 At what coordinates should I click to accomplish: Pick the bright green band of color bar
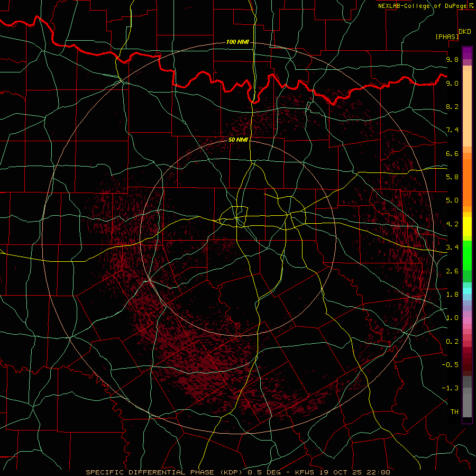tap(467, 255)
